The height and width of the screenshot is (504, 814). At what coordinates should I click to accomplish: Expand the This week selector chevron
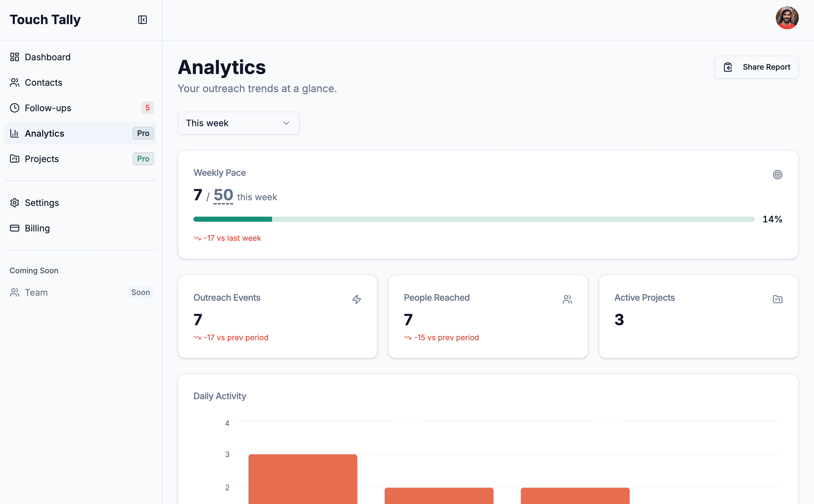pyautogui.click(x=286, y=123)
